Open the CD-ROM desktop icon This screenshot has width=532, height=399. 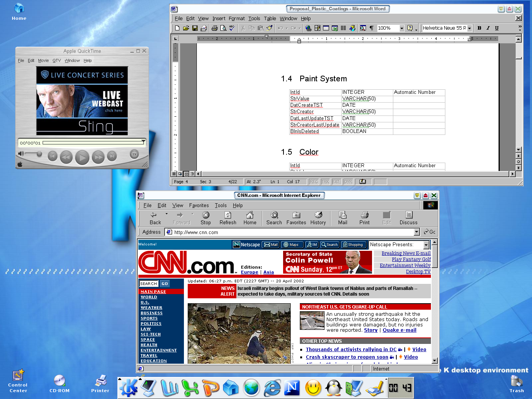pyautogui.click(x=59, y=381)
